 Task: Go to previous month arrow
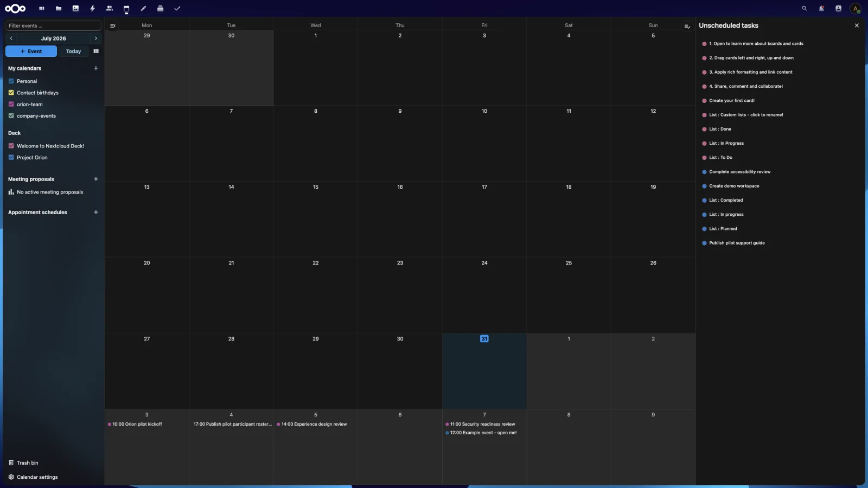11,38
